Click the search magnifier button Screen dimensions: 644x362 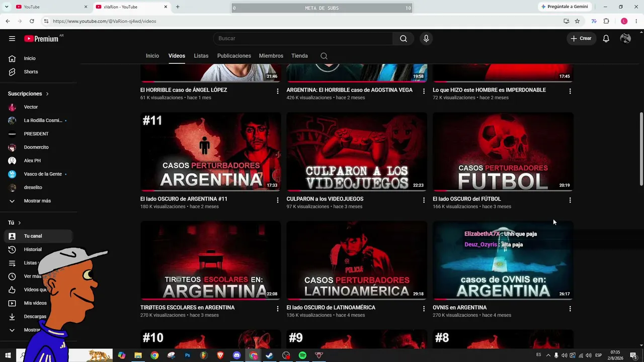point(404,39)
